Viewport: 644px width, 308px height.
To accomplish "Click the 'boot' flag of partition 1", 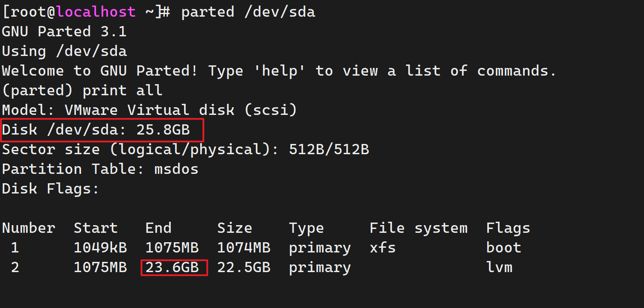I will pos(503,248).
